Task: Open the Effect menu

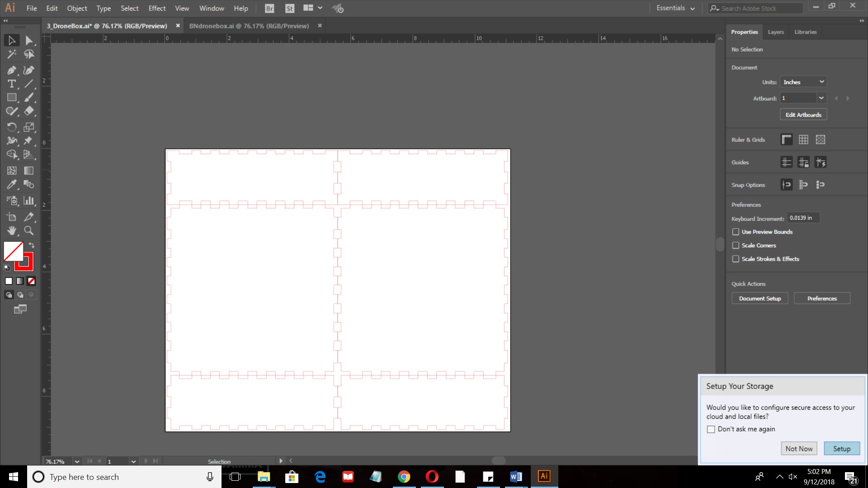Action: (157, 8)
